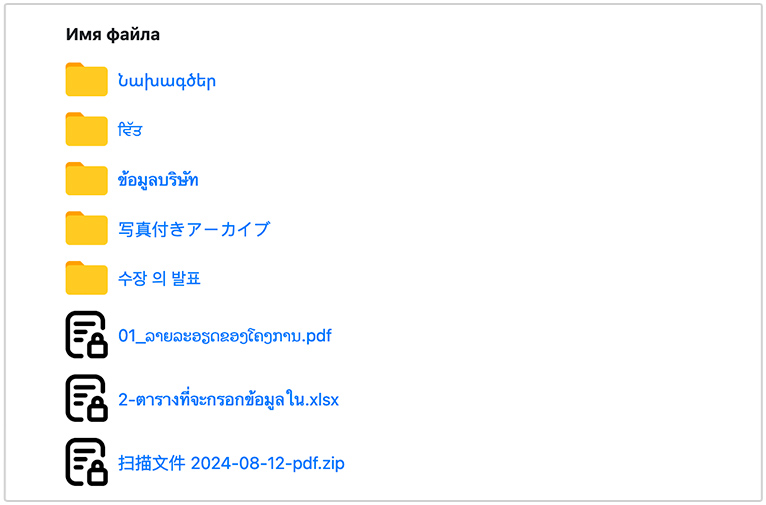Click the folder icon beside Նախագծեր
766x505 pixels.
click(x=86, y=80)
